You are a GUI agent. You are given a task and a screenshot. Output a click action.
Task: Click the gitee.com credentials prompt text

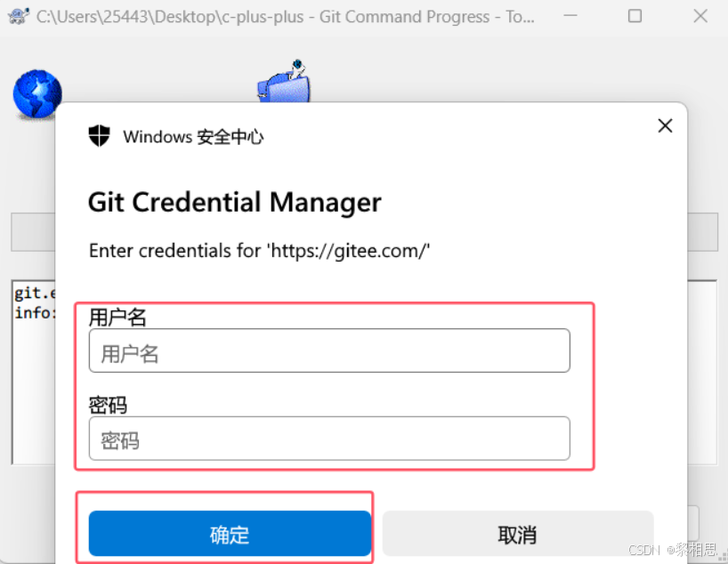259,251
